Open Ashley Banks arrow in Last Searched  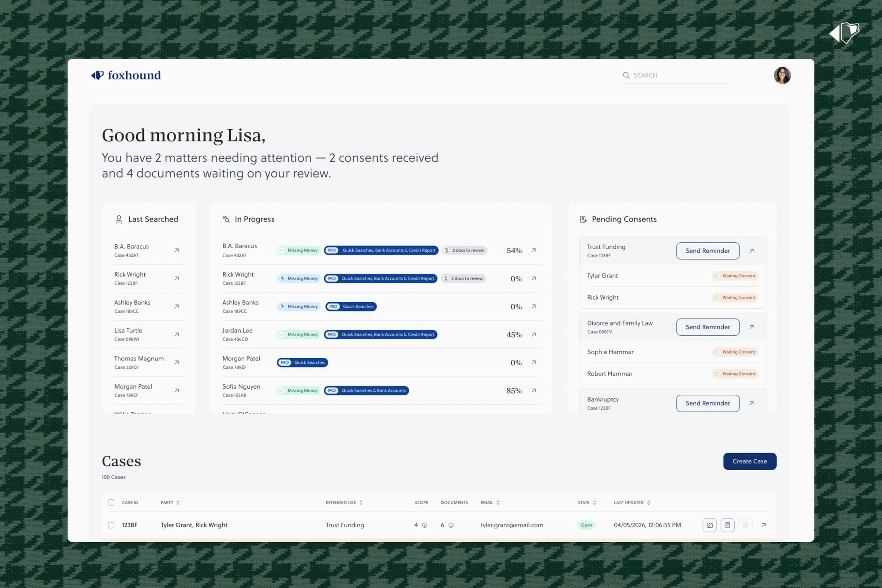coord(176,307)
